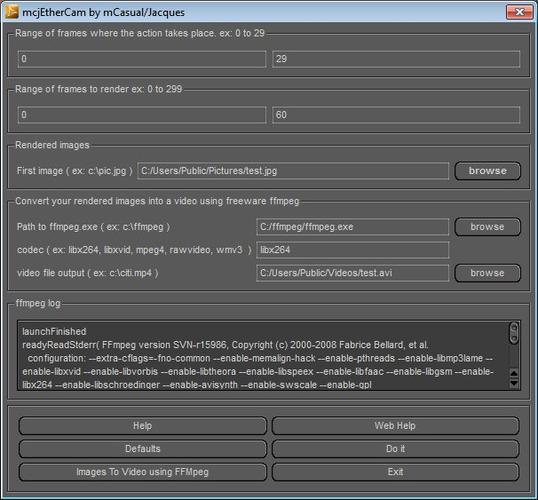Image resolution: width=538 pixels, height=500 pixels.
Task: Click the ffmpeg log scroll up arrow
Action: point(514,373)
